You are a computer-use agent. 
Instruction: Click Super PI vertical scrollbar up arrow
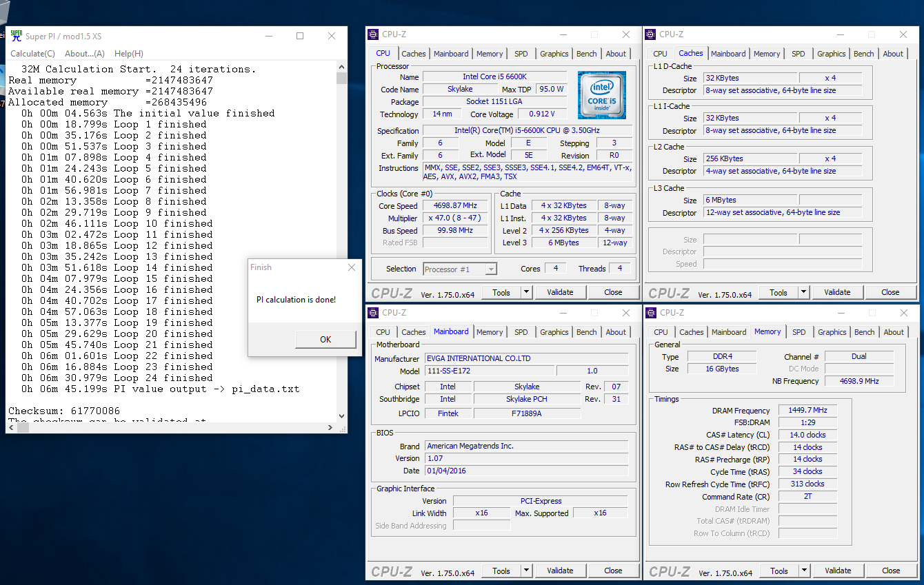[x=342, y=68]
